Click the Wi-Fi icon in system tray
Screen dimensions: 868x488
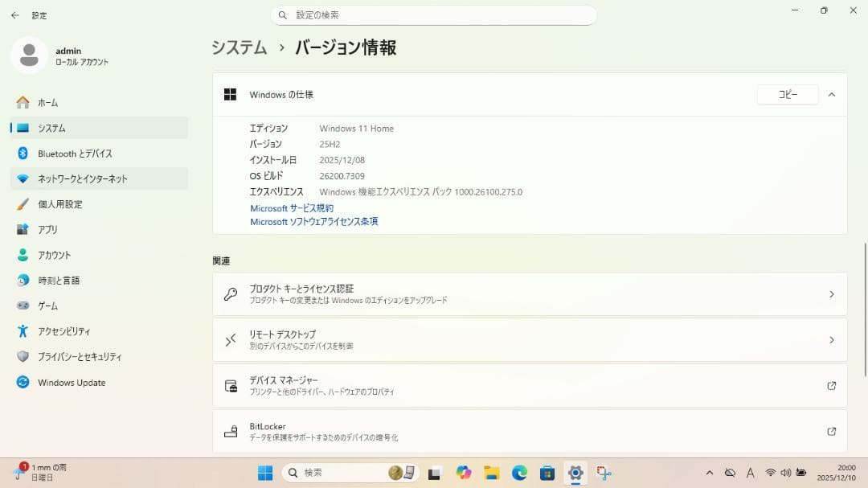click(771, 473)
